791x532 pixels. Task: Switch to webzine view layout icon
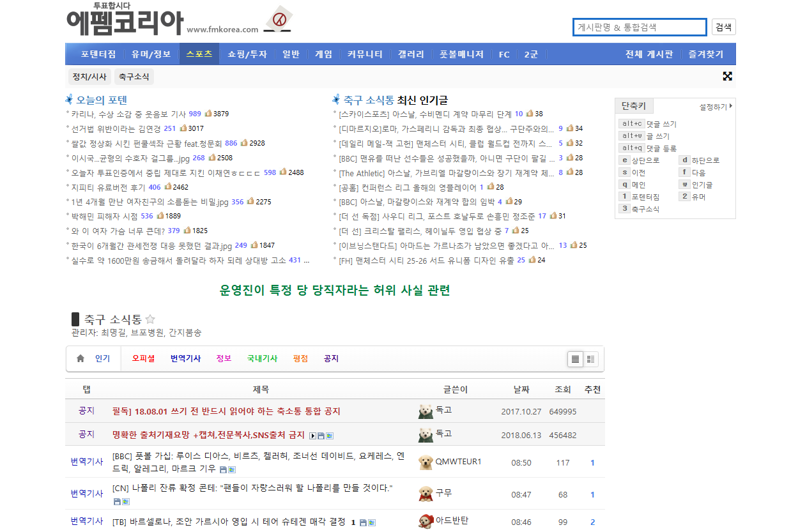(591, 359)
